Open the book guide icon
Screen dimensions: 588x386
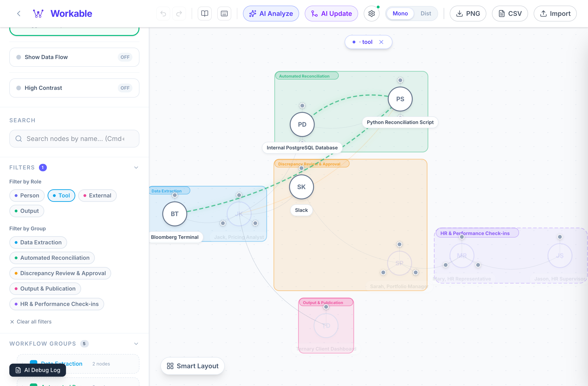click(x=204, y=14)
